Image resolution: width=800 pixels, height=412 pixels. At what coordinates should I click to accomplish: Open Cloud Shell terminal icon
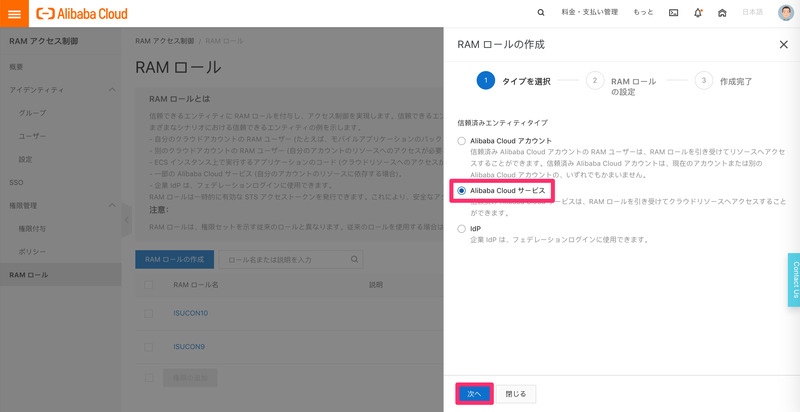click(673, 13)
